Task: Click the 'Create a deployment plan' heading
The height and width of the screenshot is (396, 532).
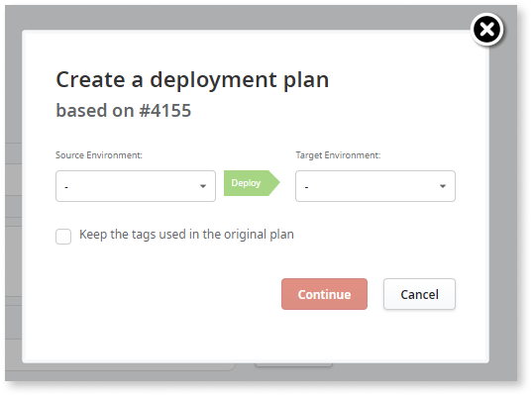Action: [192, 80]
